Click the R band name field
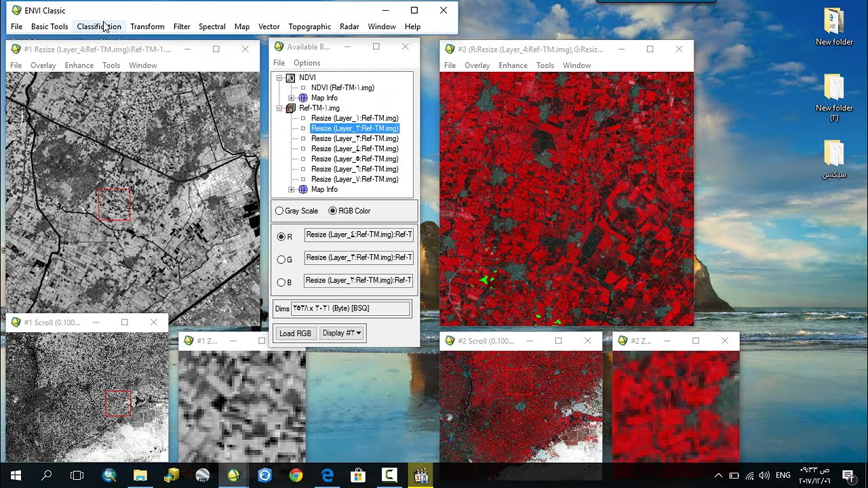Screen dimensions: 868x488 359,235
